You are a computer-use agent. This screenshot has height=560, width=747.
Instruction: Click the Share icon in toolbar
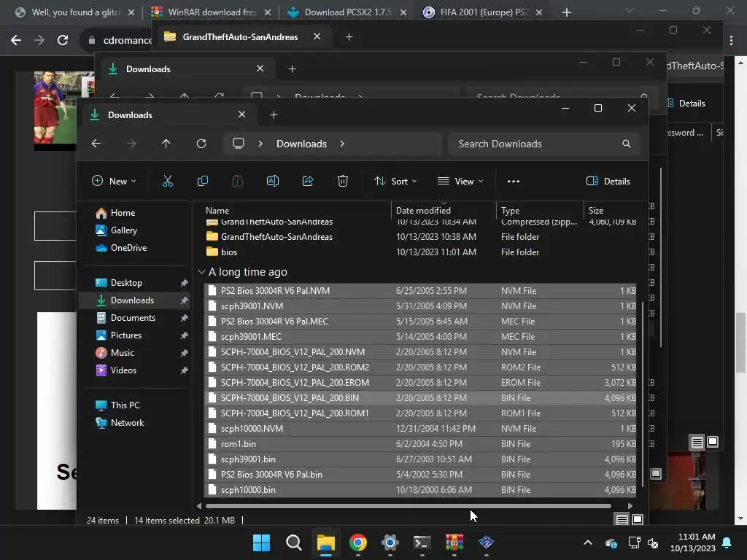point(308,181)
